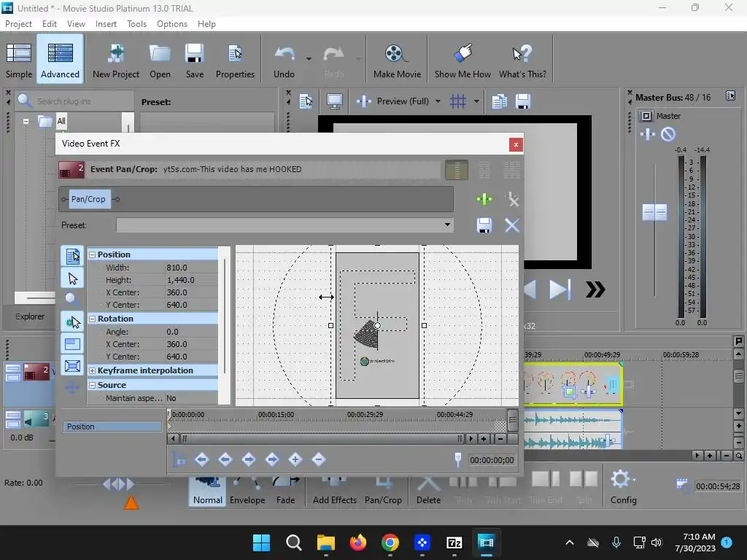The width and height of the screenshot is (747, 560).
Task: Undo the last action
Action: 284,60
